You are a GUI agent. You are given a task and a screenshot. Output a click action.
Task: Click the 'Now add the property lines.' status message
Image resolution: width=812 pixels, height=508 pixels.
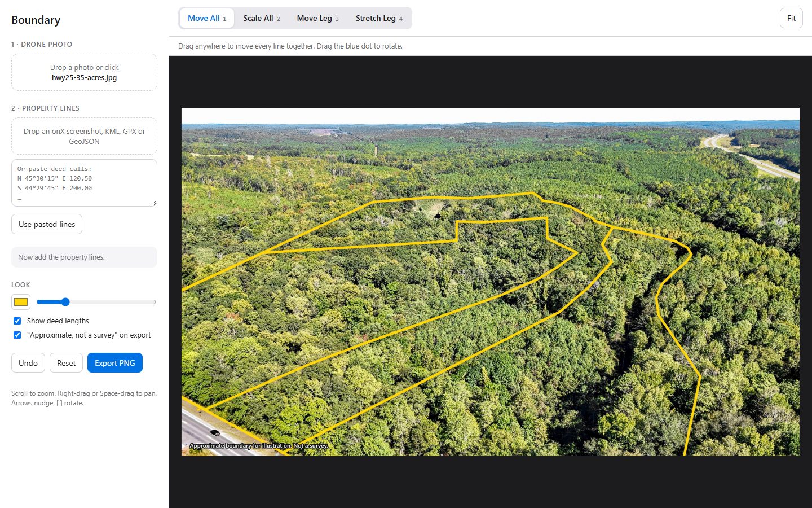click(x=84, y=257)
